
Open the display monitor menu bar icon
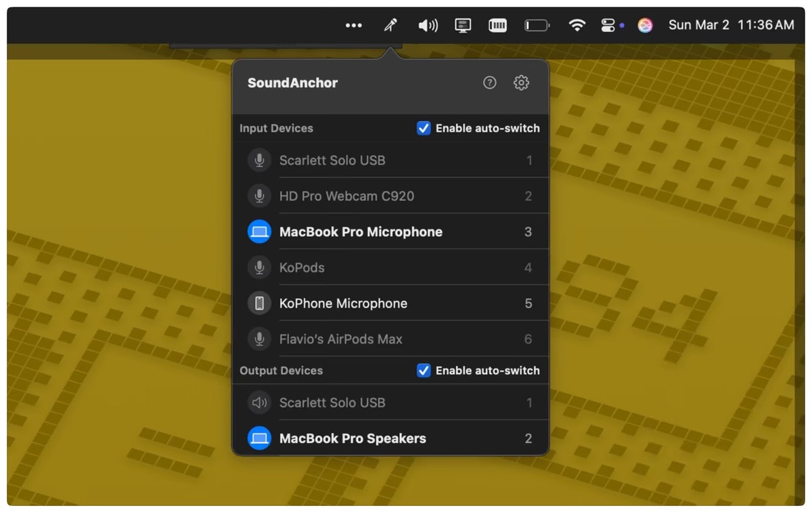(463, 25)
